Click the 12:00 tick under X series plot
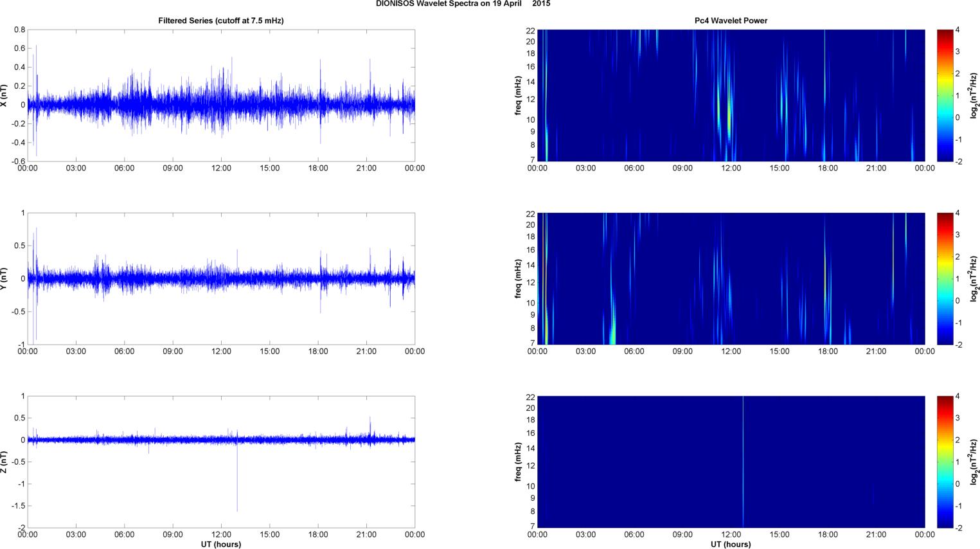Image resolution: width=980 pixels, height=549 pixels. [x=221, y=168]
